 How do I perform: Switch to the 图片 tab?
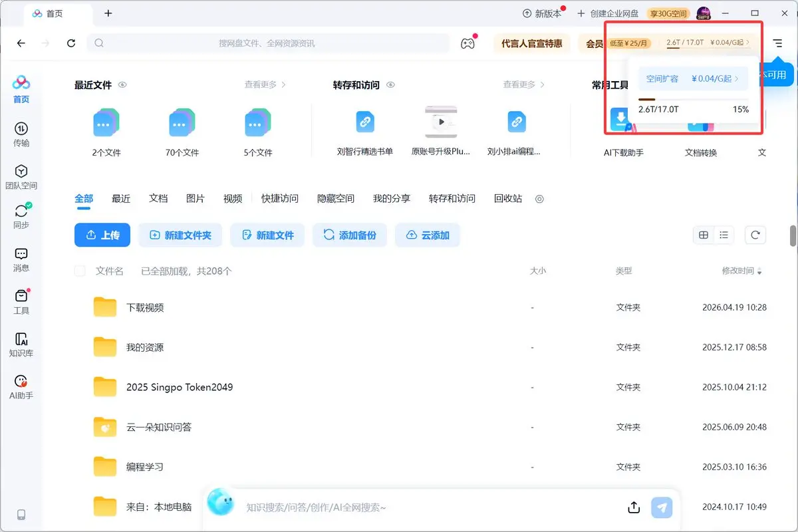click(x=196, y=198)
